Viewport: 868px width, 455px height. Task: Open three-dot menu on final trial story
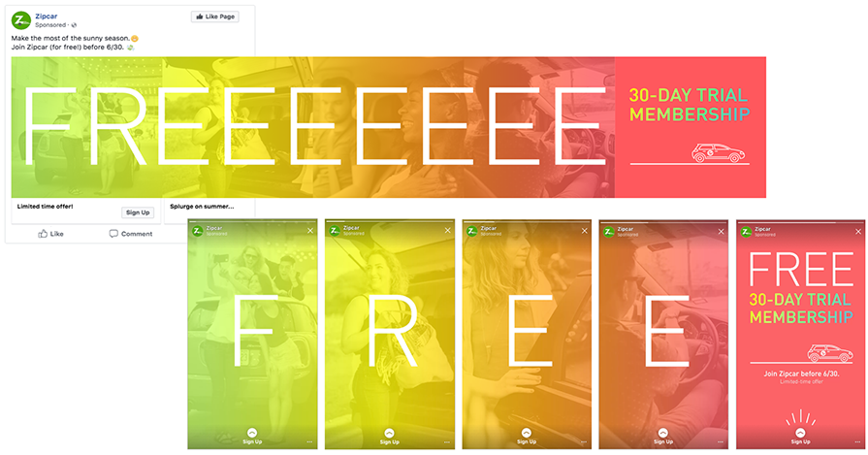click(857, 441)
